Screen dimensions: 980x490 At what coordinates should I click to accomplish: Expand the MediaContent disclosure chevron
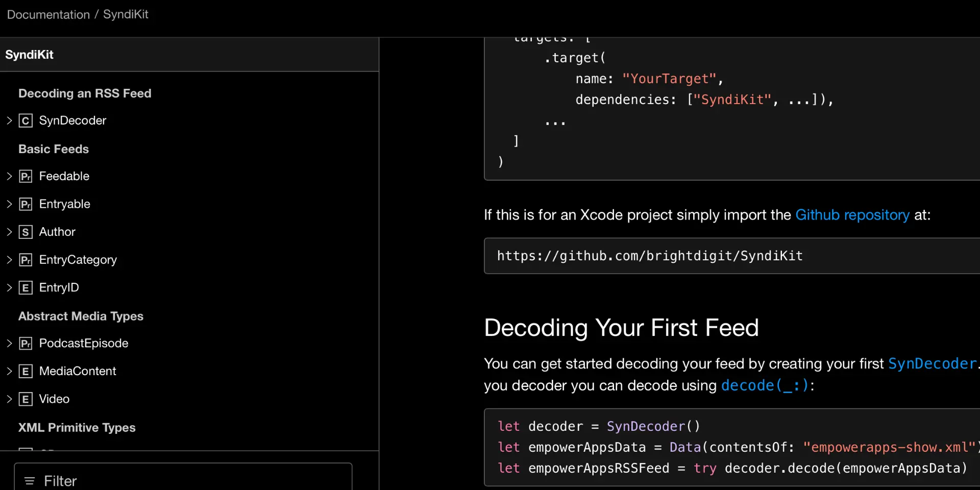click(x=9, y=371)
